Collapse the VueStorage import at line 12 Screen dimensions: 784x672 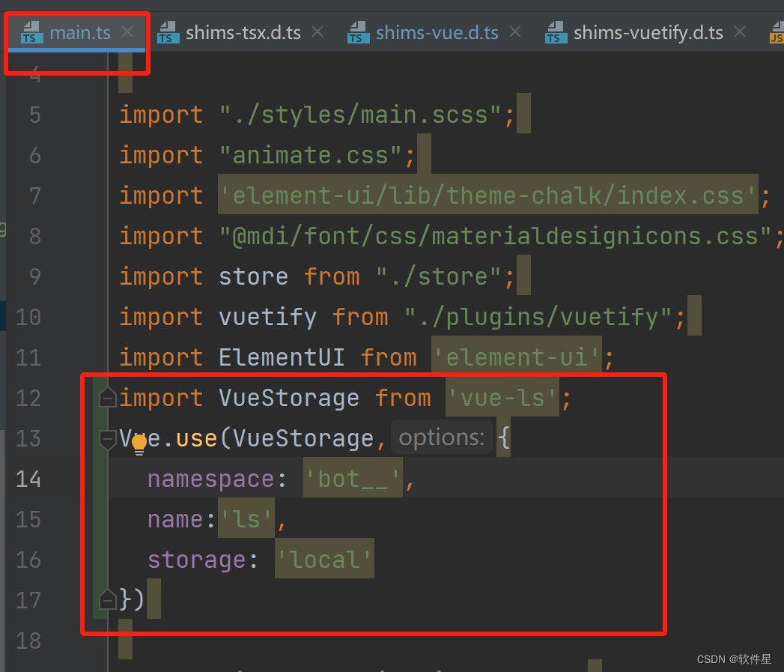coord(107,397)
